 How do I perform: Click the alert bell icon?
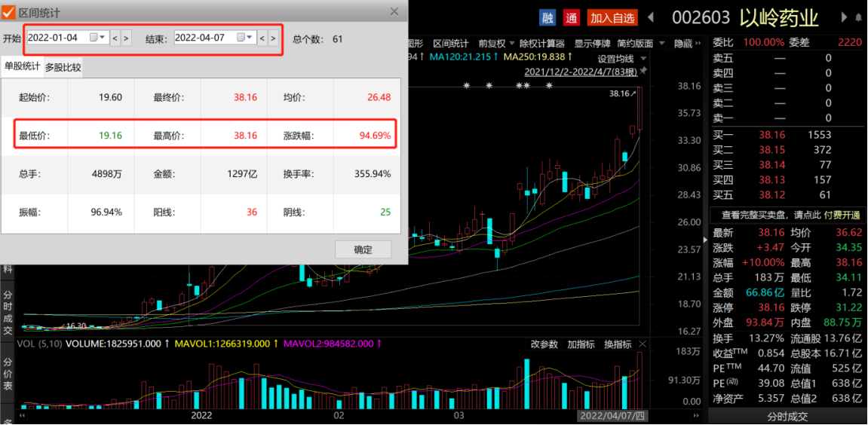(x=858, y=17)
